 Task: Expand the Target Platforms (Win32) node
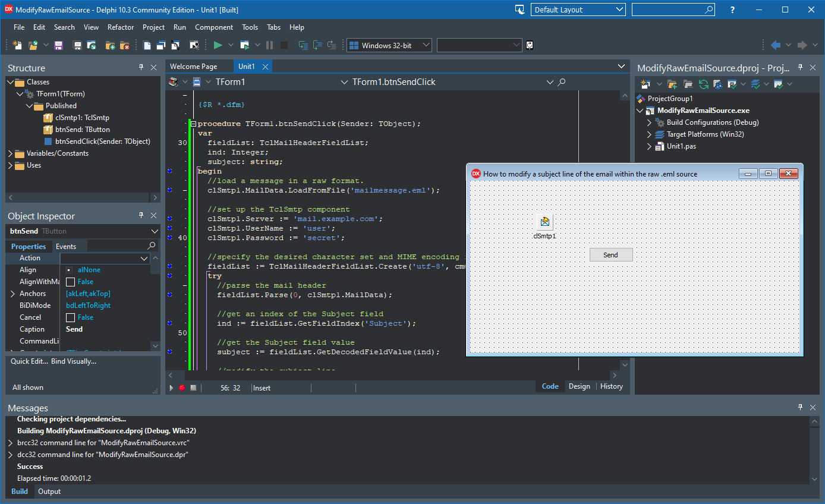(x=650, y=134)
